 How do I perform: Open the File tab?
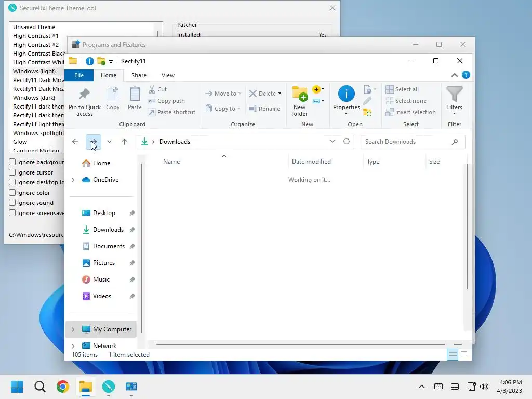coord(79,75)
